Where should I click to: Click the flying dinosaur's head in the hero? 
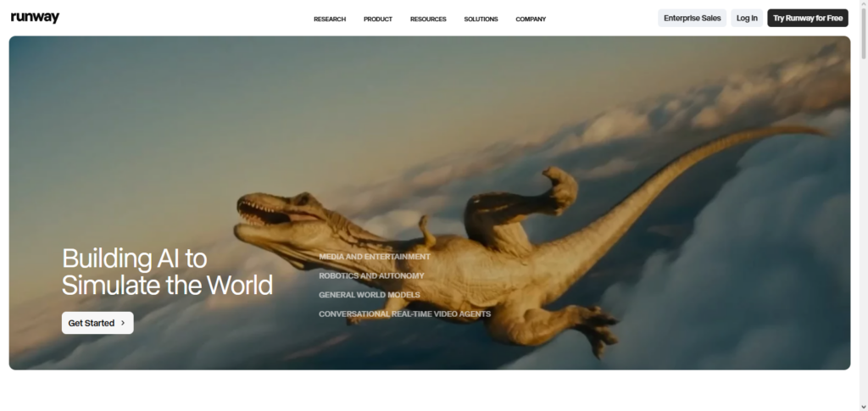click(273, 212)
